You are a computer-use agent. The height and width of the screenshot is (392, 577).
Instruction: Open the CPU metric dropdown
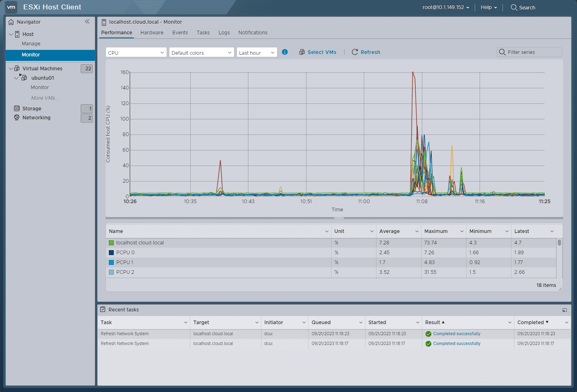pos(136,53)
